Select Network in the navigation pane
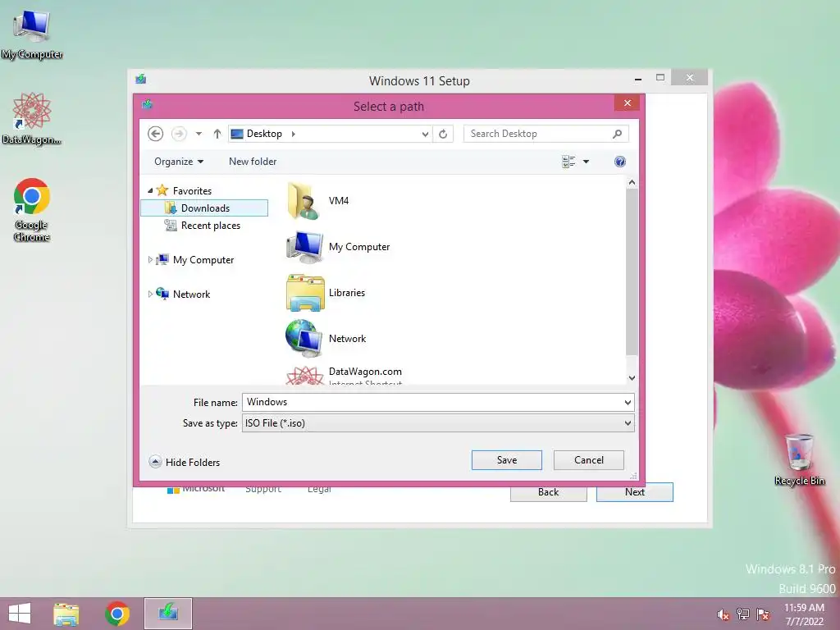The height and width of the screenshot is (630, 840). (x=191, y=294)
